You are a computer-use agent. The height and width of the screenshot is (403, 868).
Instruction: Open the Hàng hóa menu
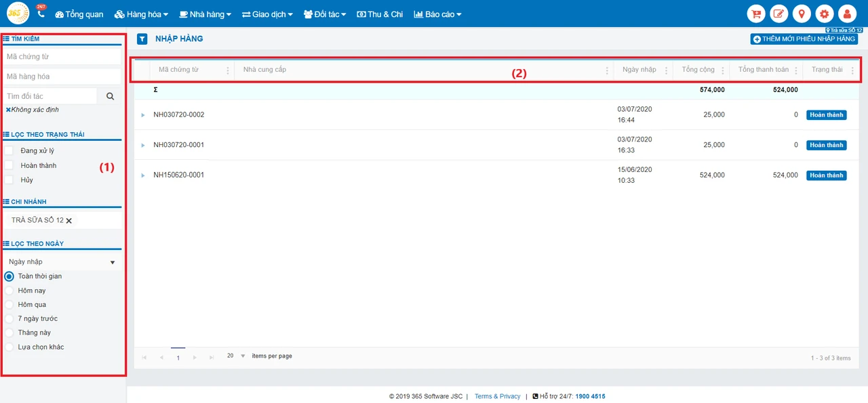pos(141,14)
